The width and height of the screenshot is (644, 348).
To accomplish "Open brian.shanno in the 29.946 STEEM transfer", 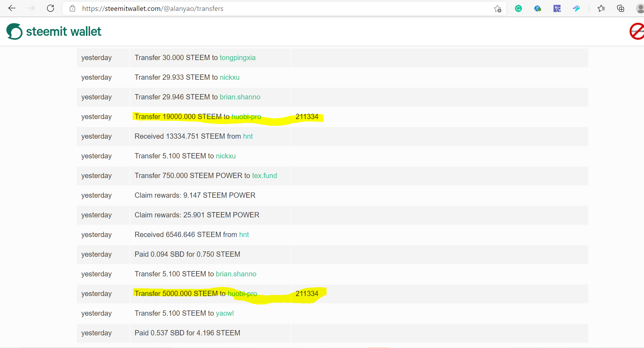I will coord(240,97).
